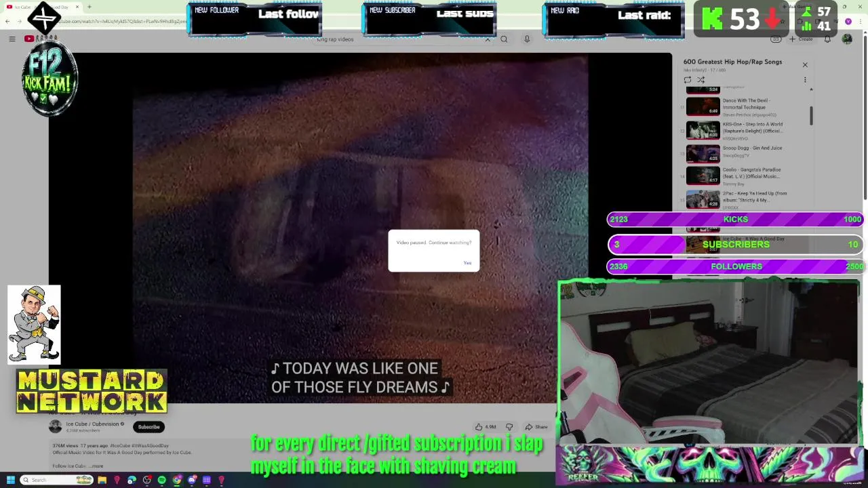Click the video player area
Screen dimensions: 868x488
pyautogui.click(x=360, y=228)
